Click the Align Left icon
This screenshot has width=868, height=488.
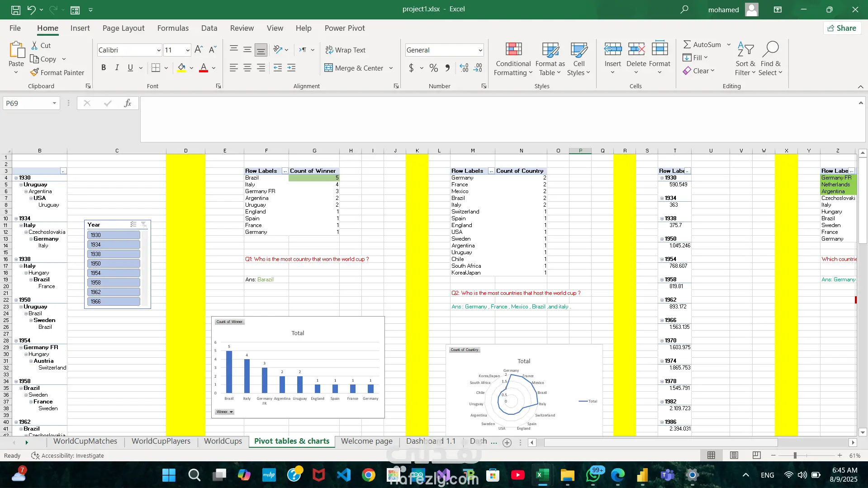[233, 68]
